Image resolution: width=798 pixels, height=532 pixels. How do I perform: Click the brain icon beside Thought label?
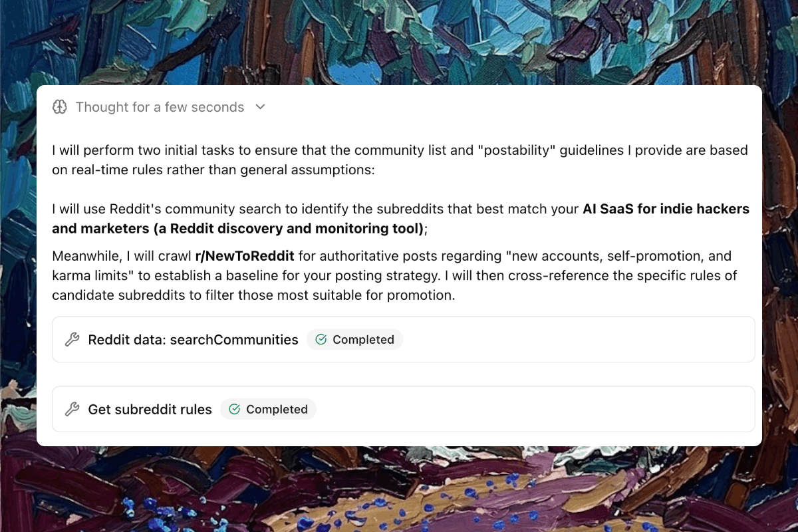[60, 107]
